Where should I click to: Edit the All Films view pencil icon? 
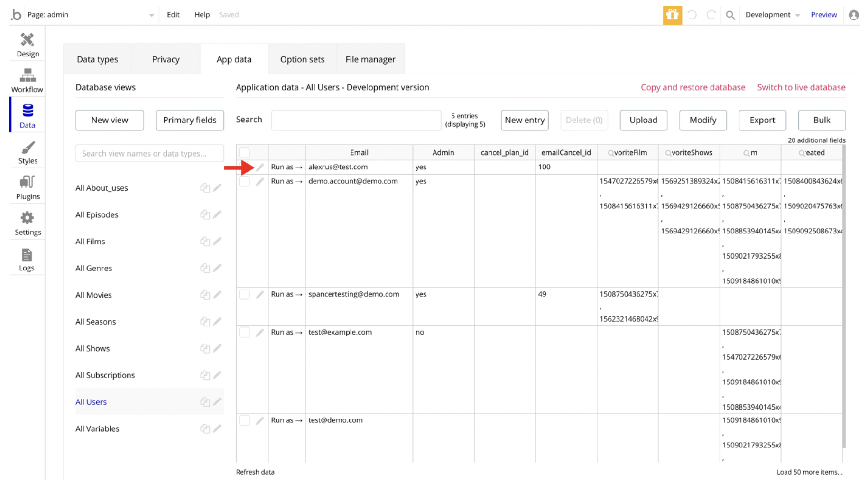click(x=217, y=242)
